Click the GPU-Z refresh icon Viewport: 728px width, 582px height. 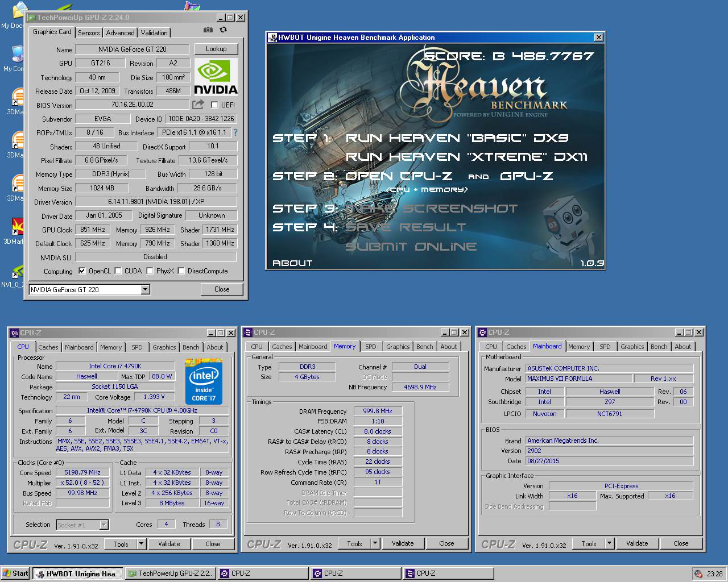click(223, 30)
